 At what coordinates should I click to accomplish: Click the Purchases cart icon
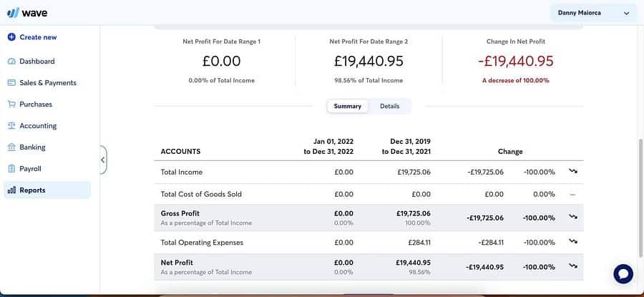pos(11,104)
